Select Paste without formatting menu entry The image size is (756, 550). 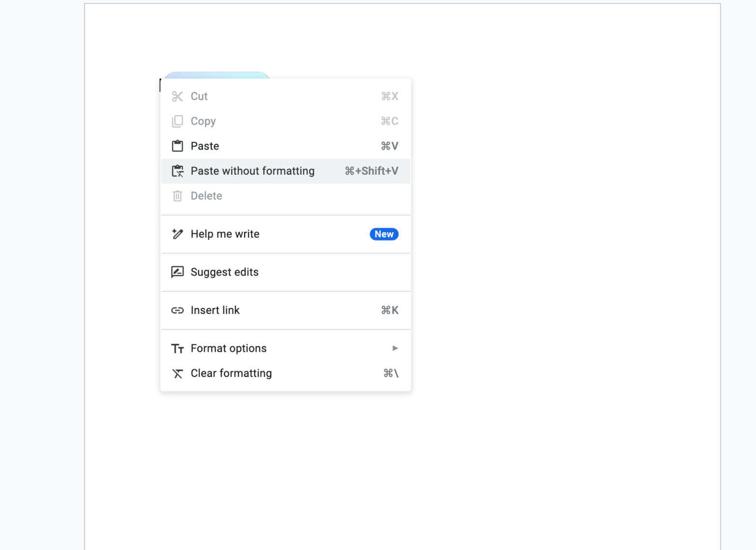click(252, 171)
